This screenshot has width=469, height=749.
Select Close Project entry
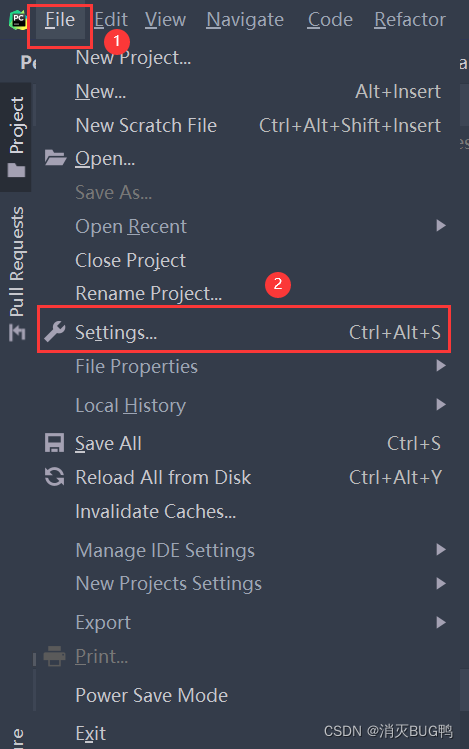130,260
